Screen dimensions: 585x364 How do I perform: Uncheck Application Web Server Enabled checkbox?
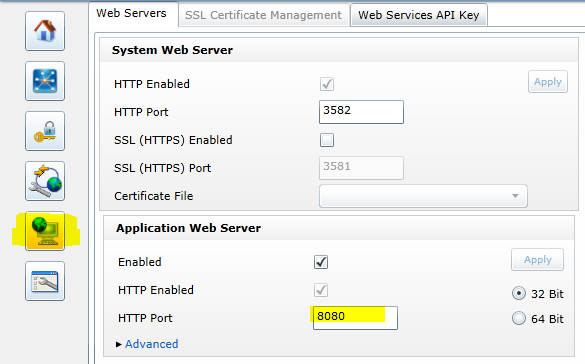321,262
